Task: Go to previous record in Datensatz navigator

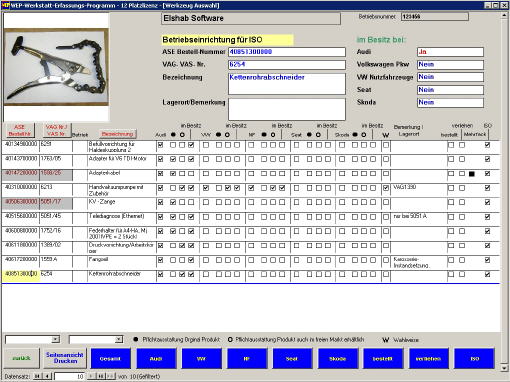Action: tap(48, 376)
